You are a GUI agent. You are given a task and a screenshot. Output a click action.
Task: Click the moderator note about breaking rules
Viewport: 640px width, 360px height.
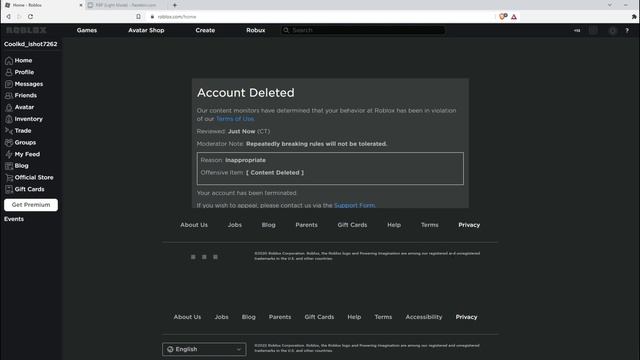(316, 144)
